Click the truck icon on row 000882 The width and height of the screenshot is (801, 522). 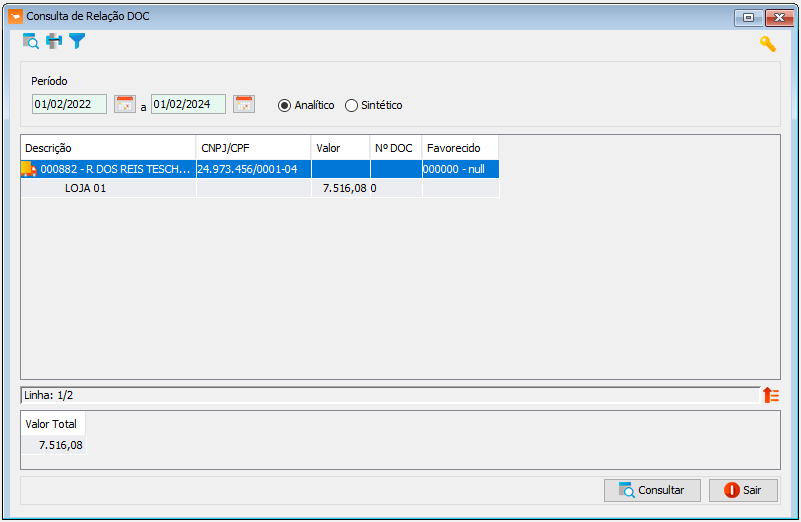coord(29,169)
